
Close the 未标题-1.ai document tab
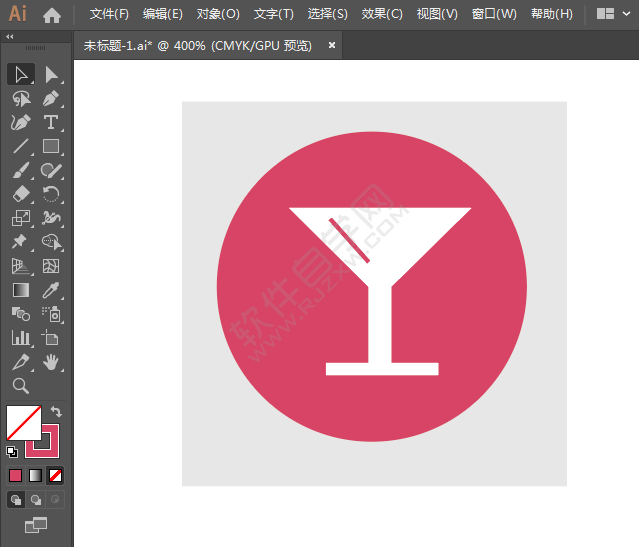pos(332,45)
